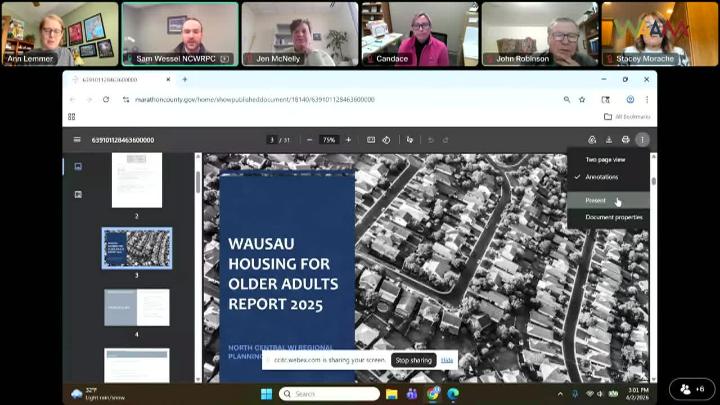The height and width of the screenshot is (405, 720).
Task: Click the fit to page icon
Action: point(371,140)
